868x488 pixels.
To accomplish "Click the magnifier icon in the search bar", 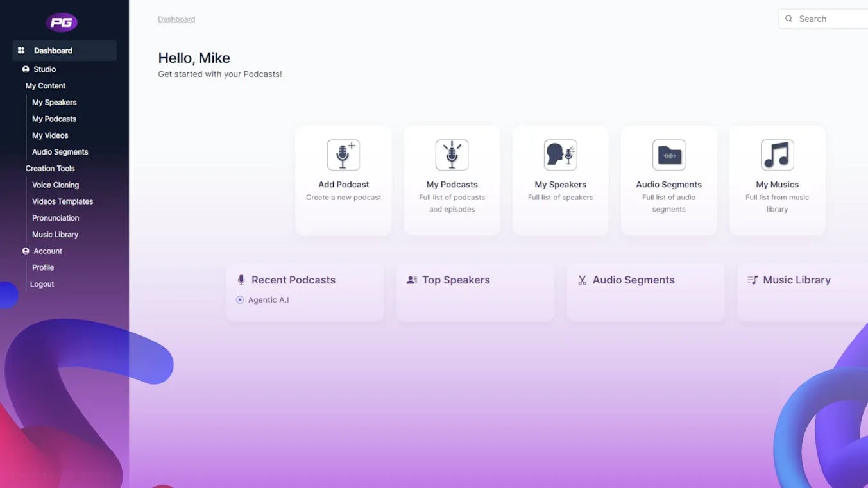I will click(x=789, y=19).
